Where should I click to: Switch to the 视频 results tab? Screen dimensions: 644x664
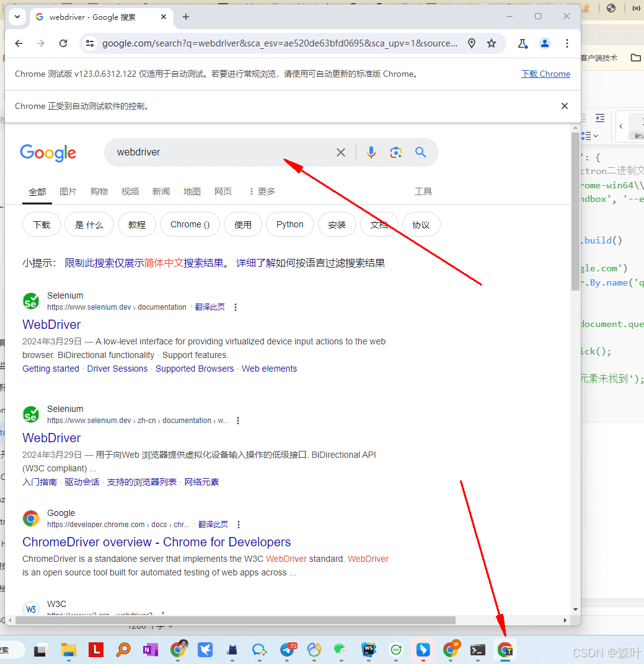(130, 192)
